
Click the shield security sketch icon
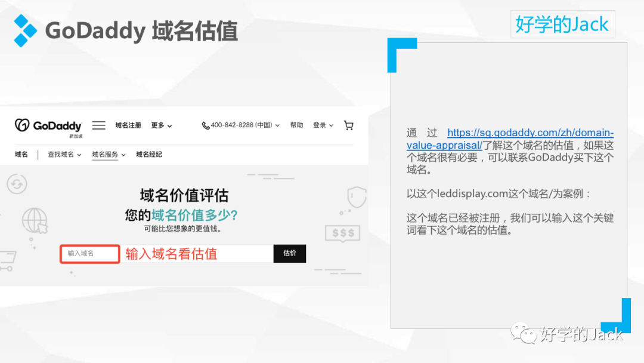click(x=356, y=197)
